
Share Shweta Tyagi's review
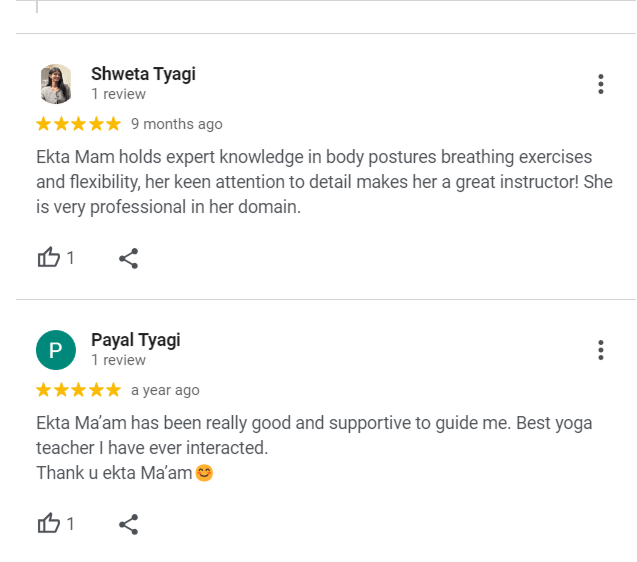[x=128, y=258]
